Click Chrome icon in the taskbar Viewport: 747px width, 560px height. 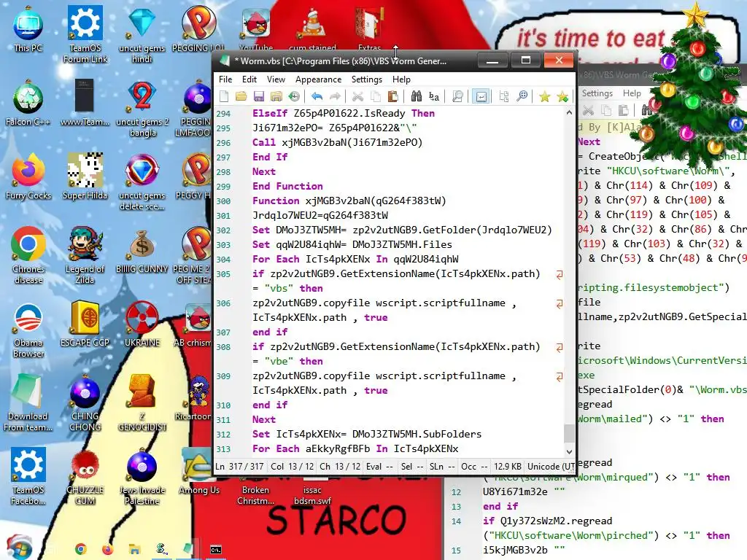[81, 550]
